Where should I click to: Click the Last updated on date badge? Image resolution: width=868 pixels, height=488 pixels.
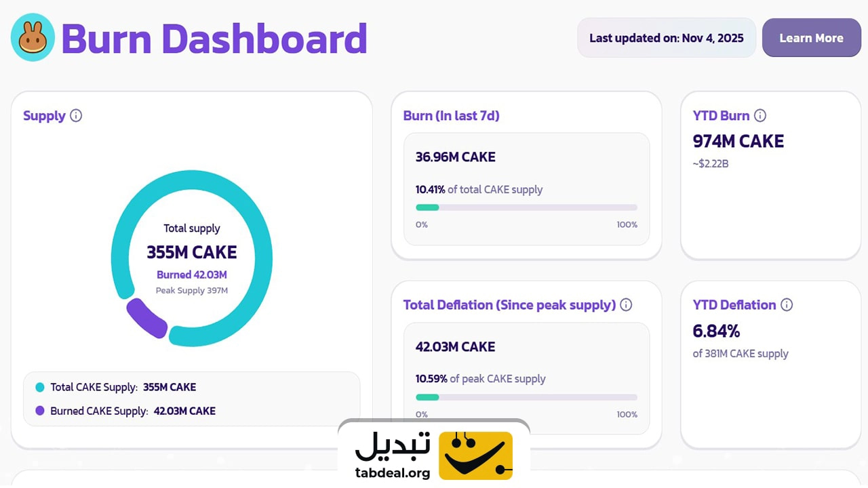(666, 38)
